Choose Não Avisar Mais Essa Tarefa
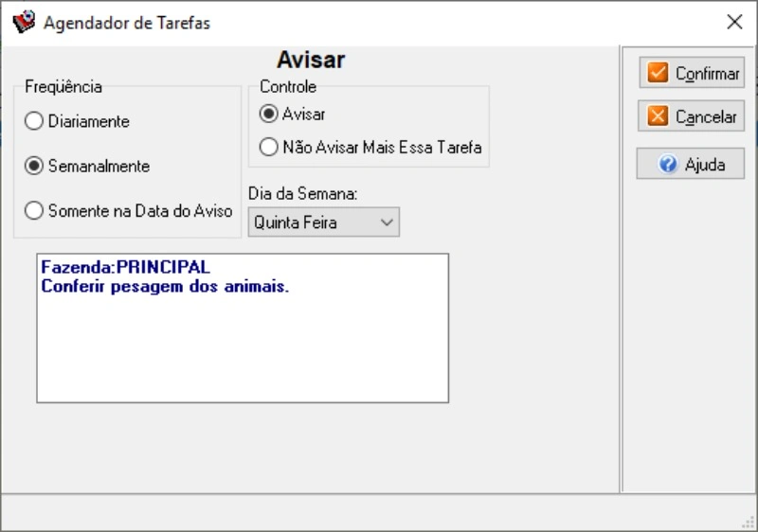The image size is (758, 532). point(268,147)
